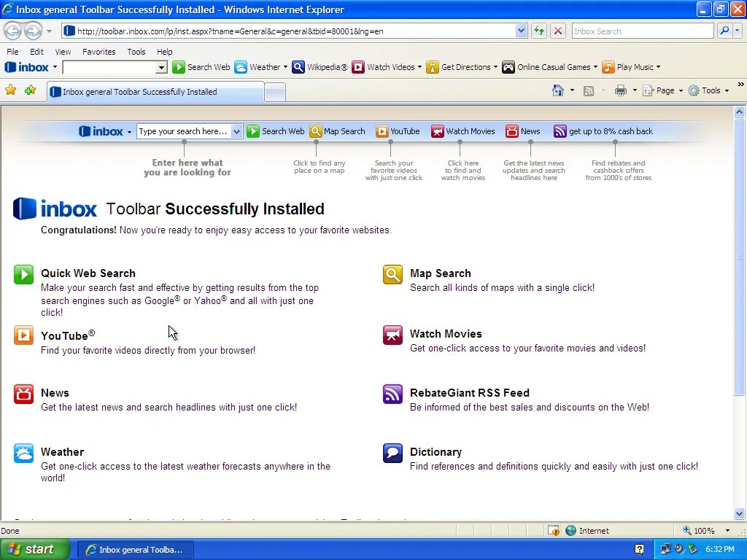Image resolution: width=747 pixels, height=560 pixels.
Task: Click the Stop button beside address bar
Action: click(558, 31)
